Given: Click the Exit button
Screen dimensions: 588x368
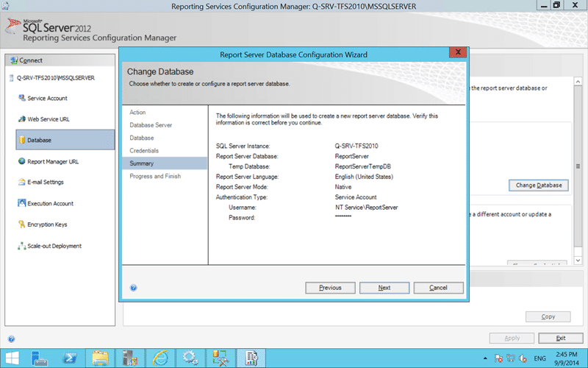Looking at the screenshot, I should pos(561,338).
